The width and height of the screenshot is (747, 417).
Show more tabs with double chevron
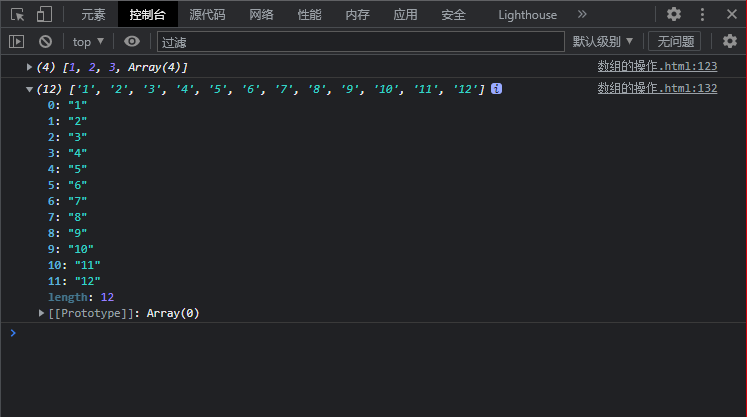[582, 14]
